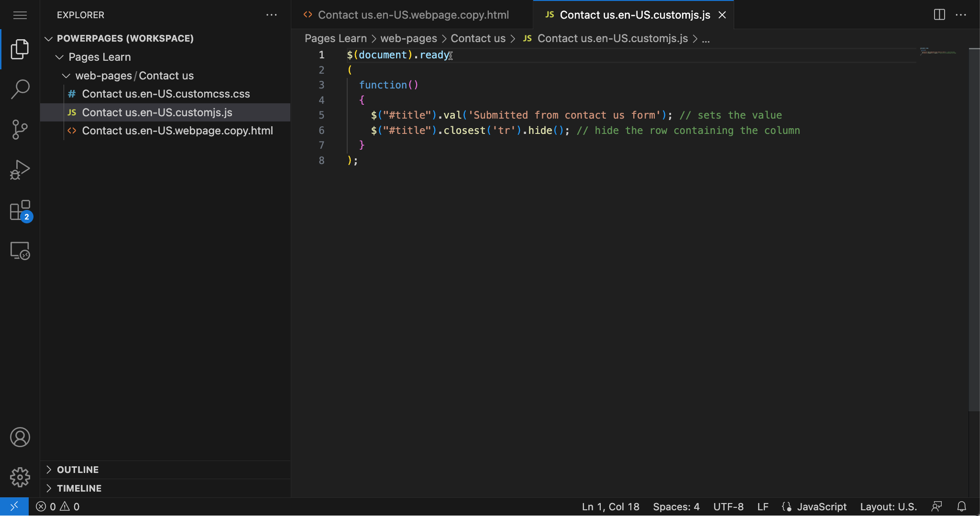Select the Source Control icon
The width and height of the screenshot is (980, 516).
[x=20, y=129]
